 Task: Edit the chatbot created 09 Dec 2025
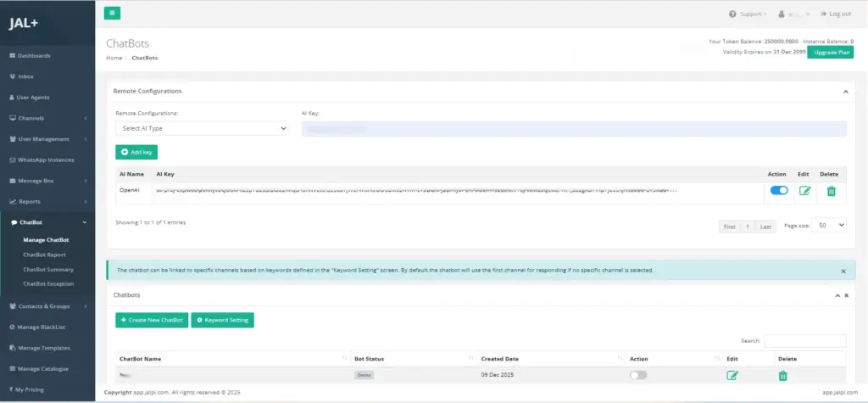point(732,376)
